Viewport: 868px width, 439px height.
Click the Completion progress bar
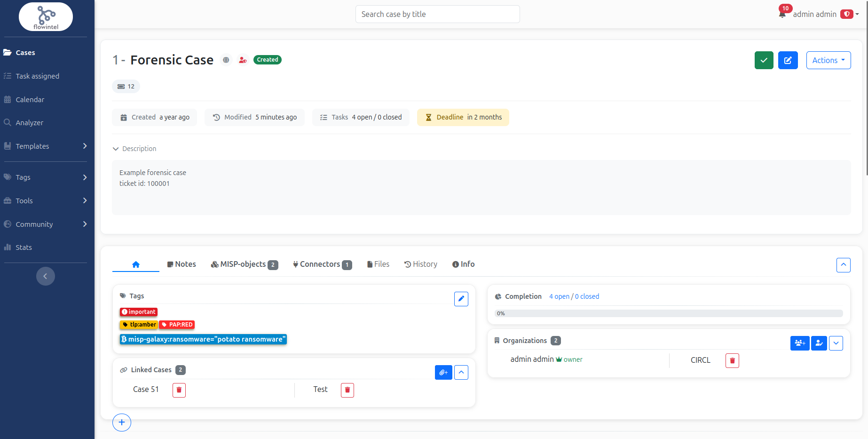(668, 313)
